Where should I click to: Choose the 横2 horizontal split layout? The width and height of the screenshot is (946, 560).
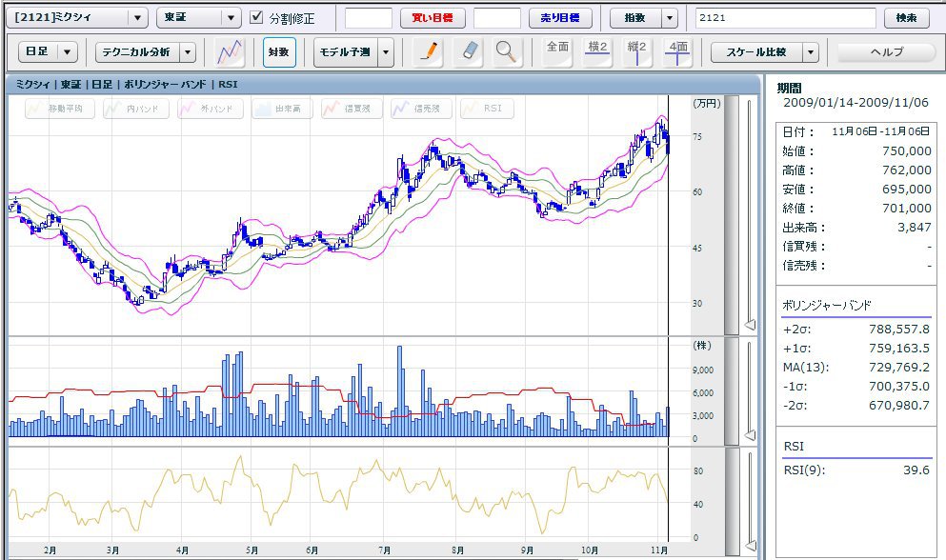tap(597, 52)
